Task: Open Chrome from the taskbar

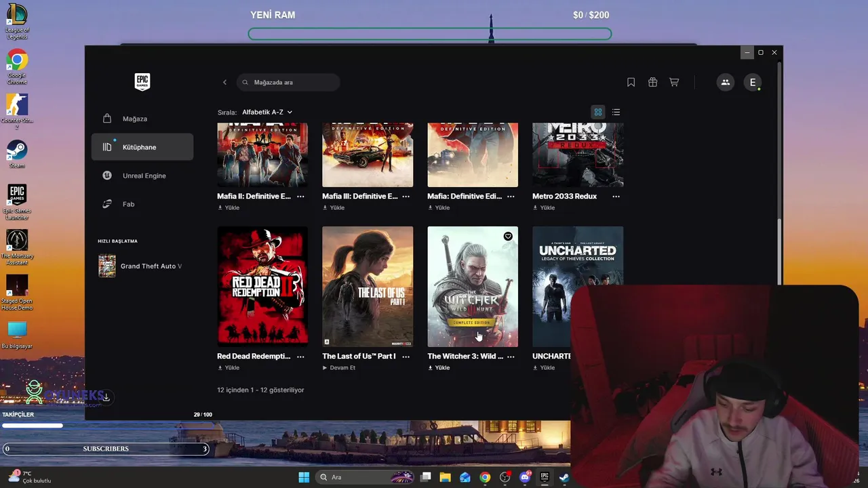Action: pyautogui.click(x=485, y=477)
